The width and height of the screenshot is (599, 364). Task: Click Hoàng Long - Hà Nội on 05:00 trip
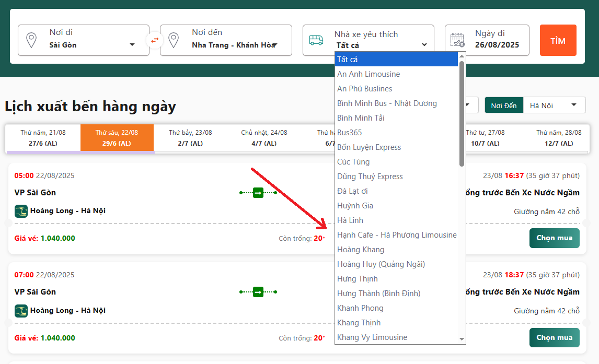coord(67,210)
